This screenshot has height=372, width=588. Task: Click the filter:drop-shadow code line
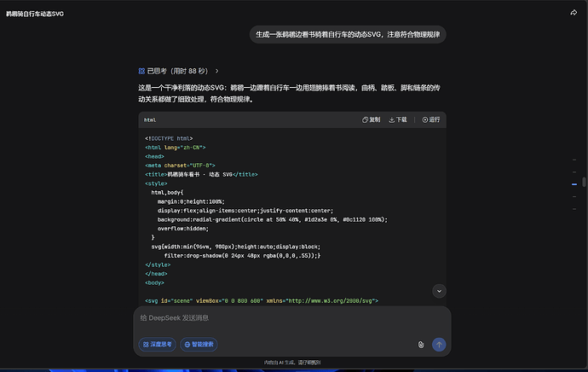[x=242, y=256]
